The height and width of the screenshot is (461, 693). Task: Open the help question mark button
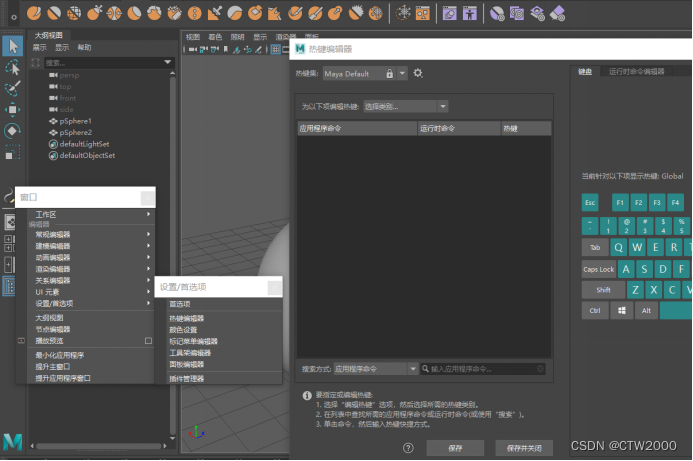point(408,448)
